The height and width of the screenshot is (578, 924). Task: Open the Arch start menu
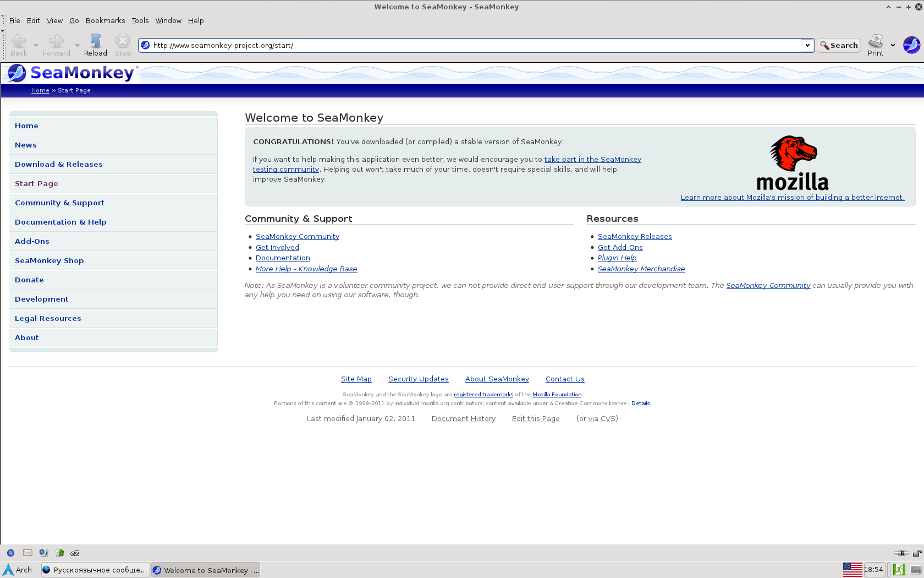click(x=18, y=570)
